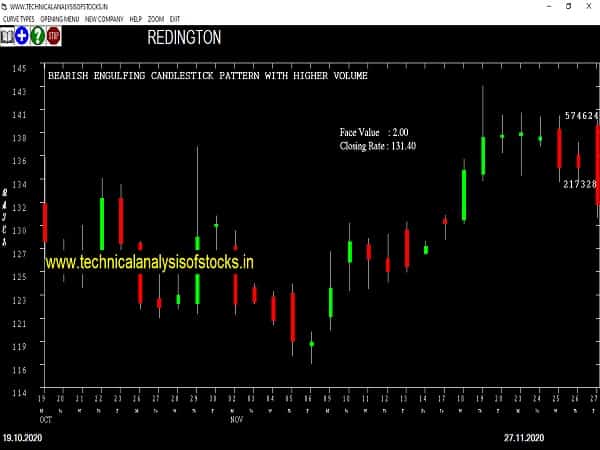
Task: Click the bearish engulfing pattern heading
Action: [x=208, y=76]
